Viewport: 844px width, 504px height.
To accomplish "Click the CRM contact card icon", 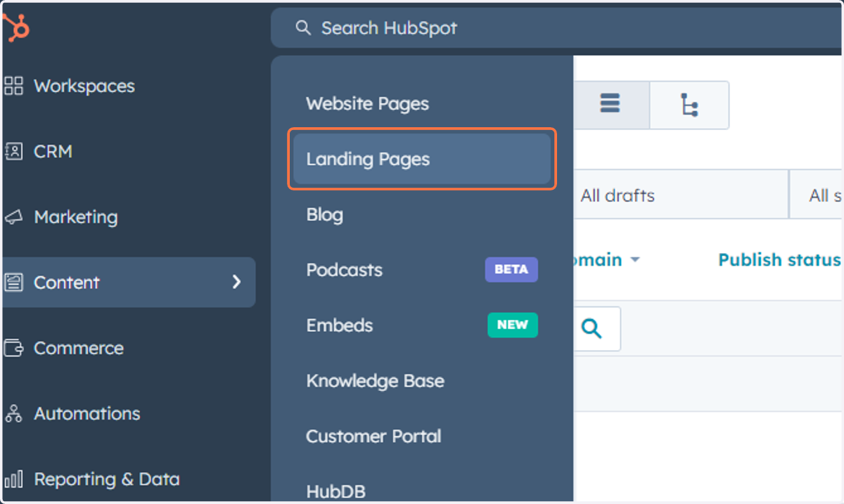I will (13, 151).
